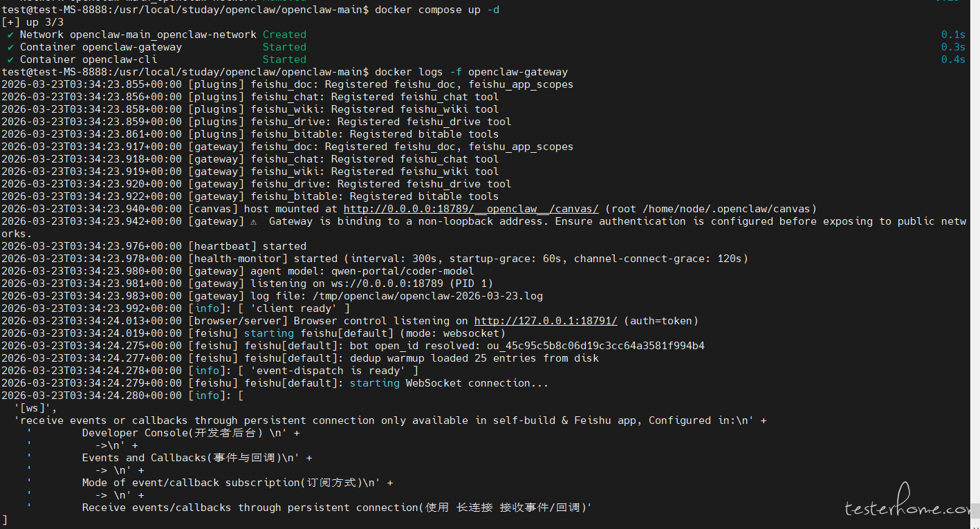Click the "Started" status for openclaw-cli
This screenshot has height=529, width=980.
[x=284, y=59]
